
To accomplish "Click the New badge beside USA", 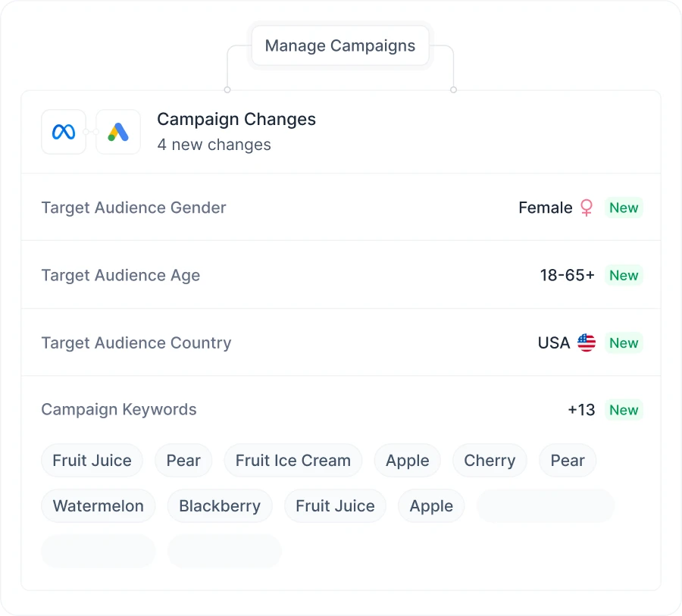I will (624, 342).
